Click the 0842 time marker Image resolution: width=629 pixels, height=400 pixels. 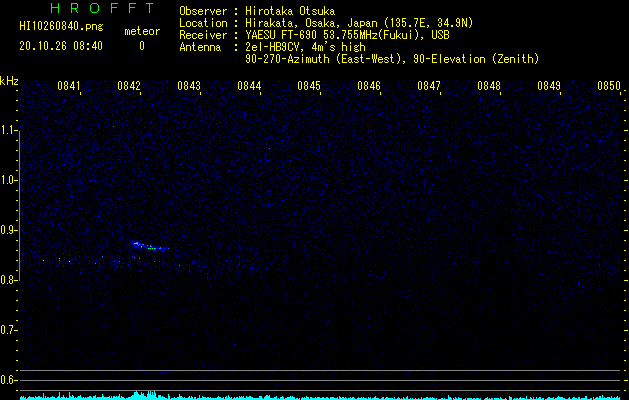click(x=129, y=86)
